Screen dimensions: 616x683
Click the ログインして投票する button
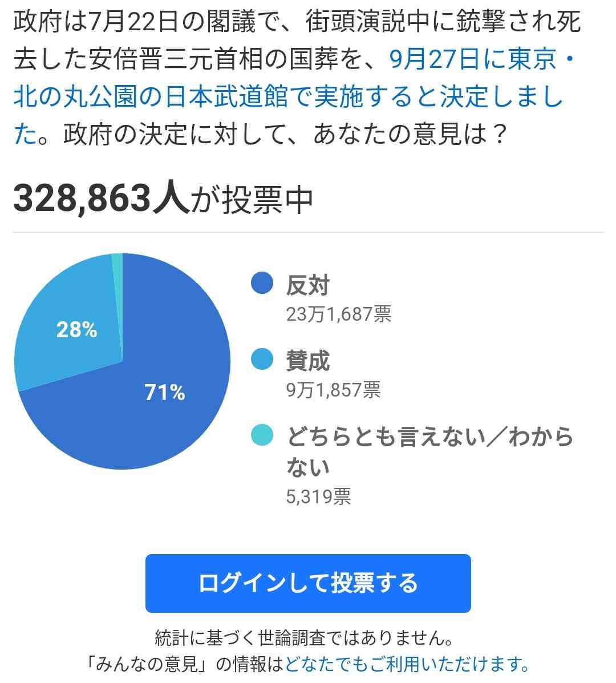(308, 583)
